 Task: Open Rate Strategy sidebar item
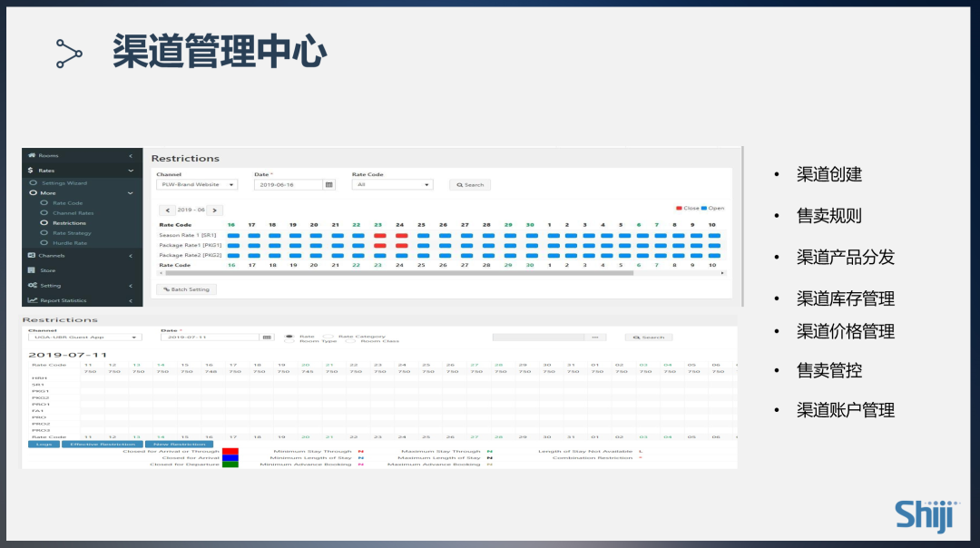coord(72,233)
